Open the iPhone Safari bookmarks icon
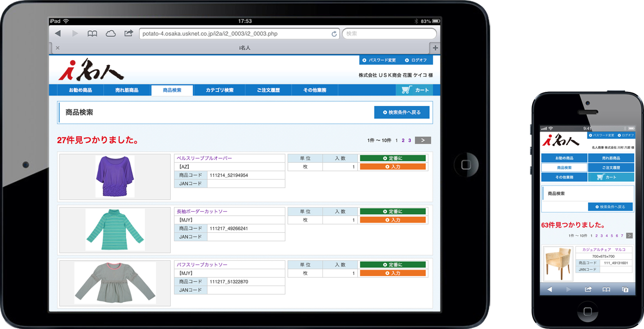The image size is (644, 329). pyautogui.click(x=606, y=289)
